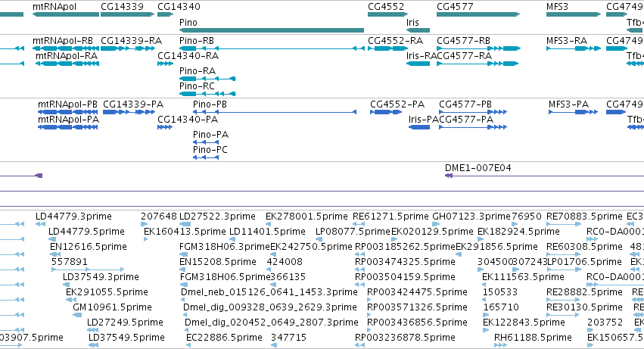The width and height of the screenshot is (644, 349).
Task: Open the 207648 feature
Action: click(x=158, y=217)
